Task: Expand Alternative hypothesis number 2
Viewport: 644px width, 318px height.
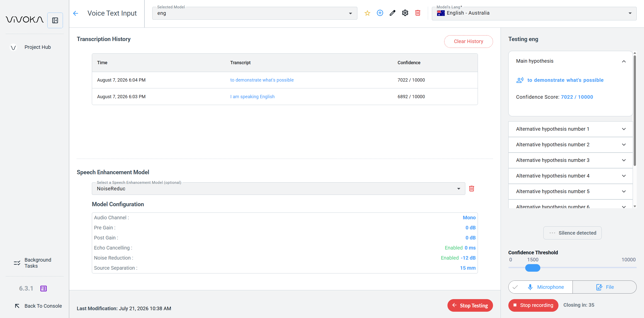Action: click(x=570, y=145)
